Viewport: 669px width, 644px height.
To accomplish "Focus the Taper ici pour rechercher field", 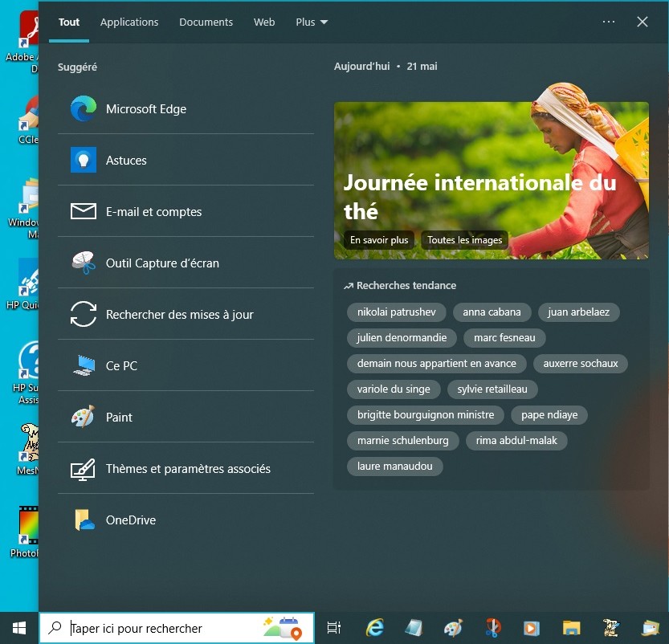I will (177, 628).
